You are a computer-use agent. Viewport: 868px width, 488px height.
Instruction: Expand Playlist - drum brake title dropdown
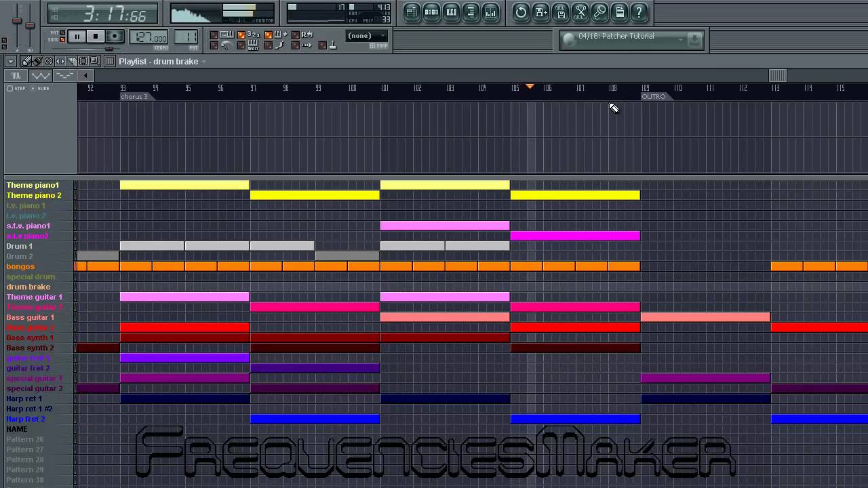tap(203, 62)
